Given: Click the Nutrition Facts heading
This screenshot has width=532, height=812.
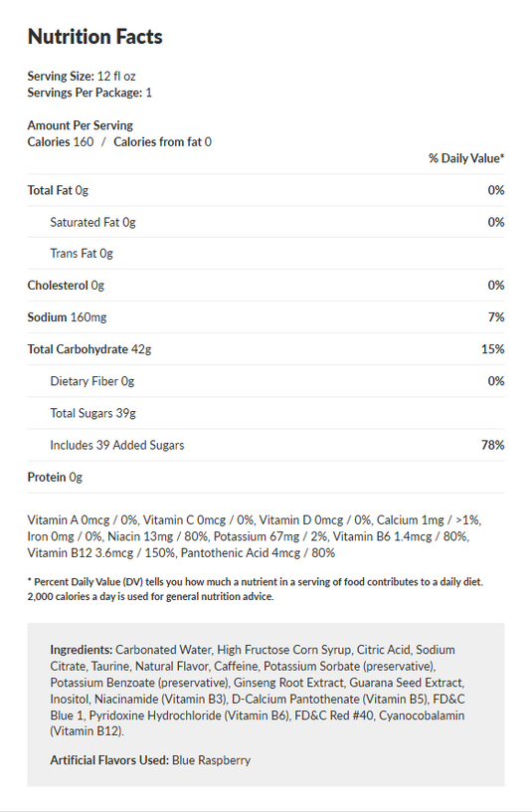Looking at the screenshot, I should pyautogui.click(x=94, y=37).
